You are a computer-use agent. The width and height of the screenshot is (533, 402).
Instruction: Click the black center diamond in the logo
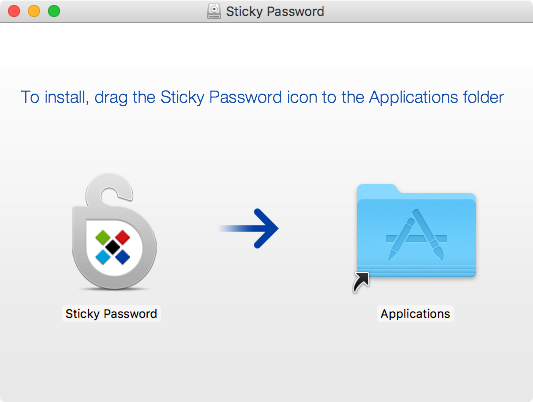pyautogui.click(x=113, y=247)
